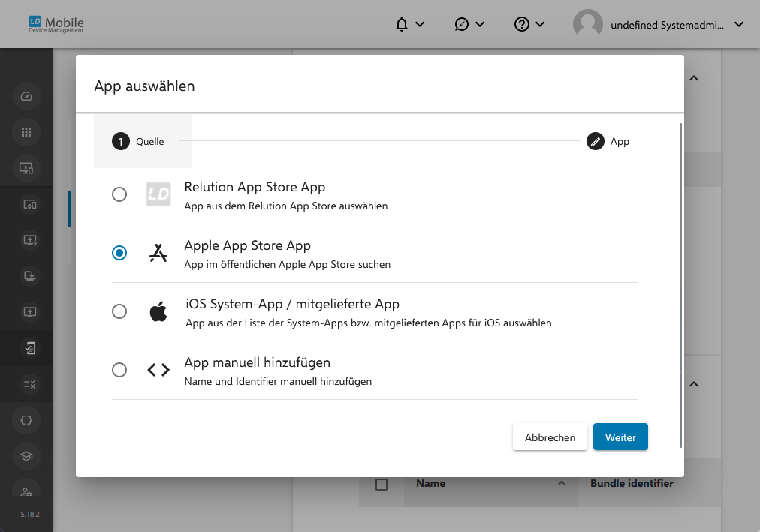The height and width of the screenshot is (532, 760).
Task: Expand the chat menu dropdown arrow
Action: [x=480, y=24]
